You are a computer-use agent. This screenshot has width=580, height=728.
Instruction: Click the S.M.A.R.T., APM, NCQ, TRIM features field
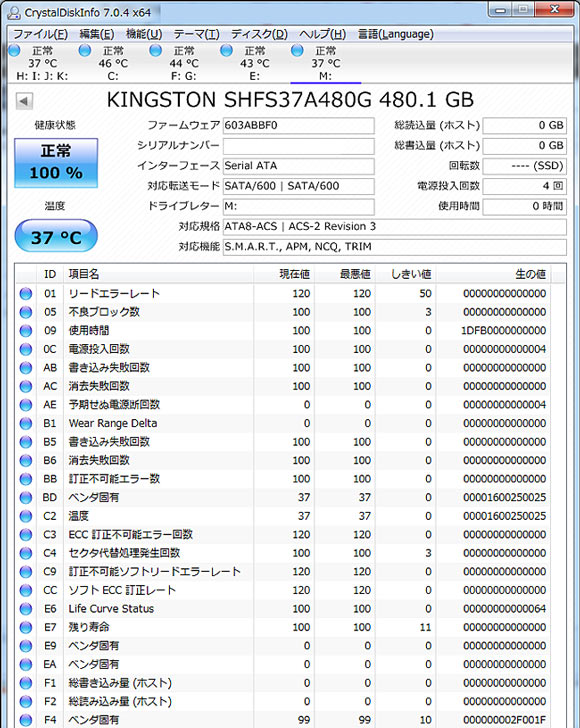point(395,247)
